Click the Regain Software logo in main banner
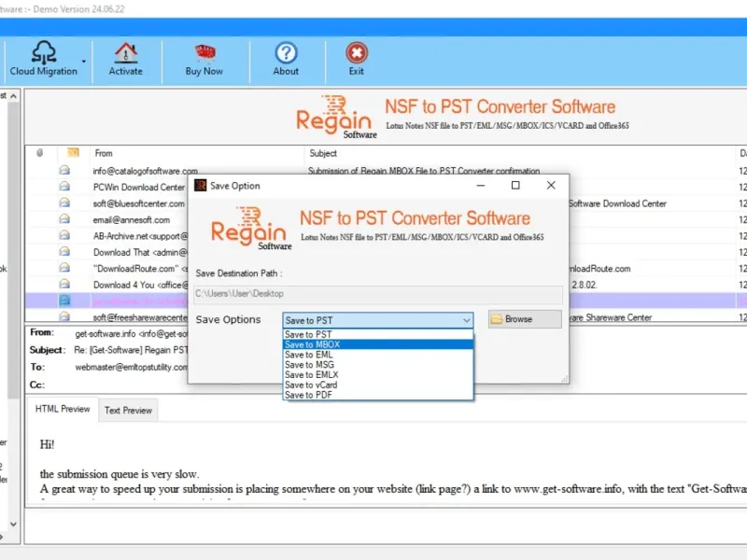747x560 pixels. (336, 118)
